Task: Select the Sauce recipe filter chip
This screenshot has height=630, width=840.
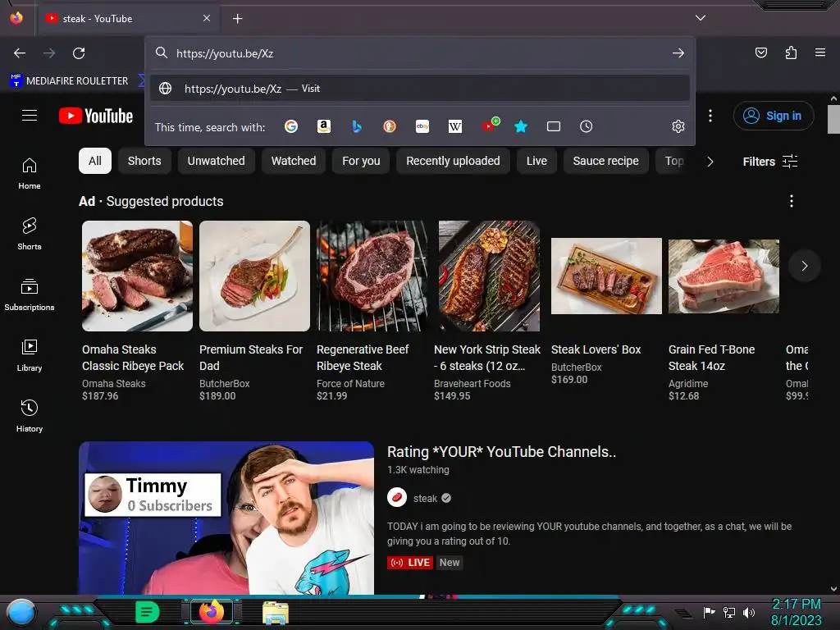Action: point(606,161)
